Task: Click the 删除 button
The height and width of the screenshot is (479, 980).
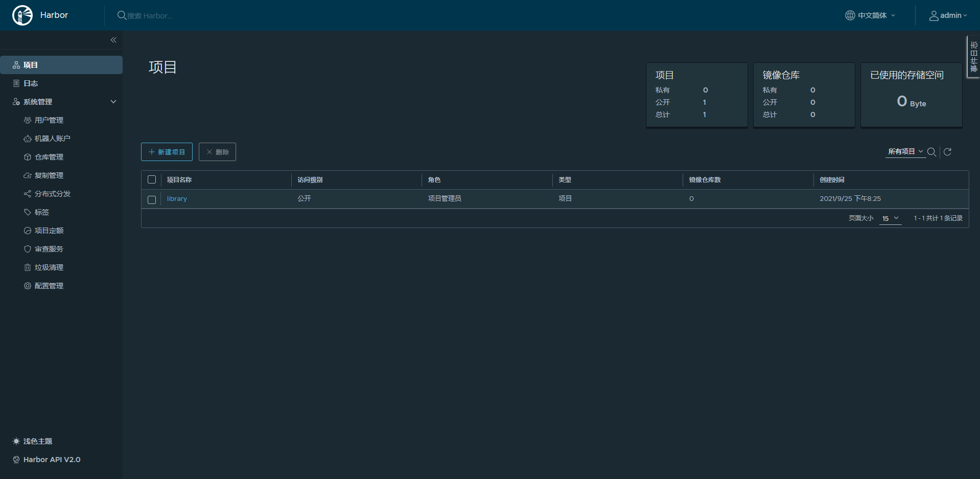Action: (x=217, y=152)
